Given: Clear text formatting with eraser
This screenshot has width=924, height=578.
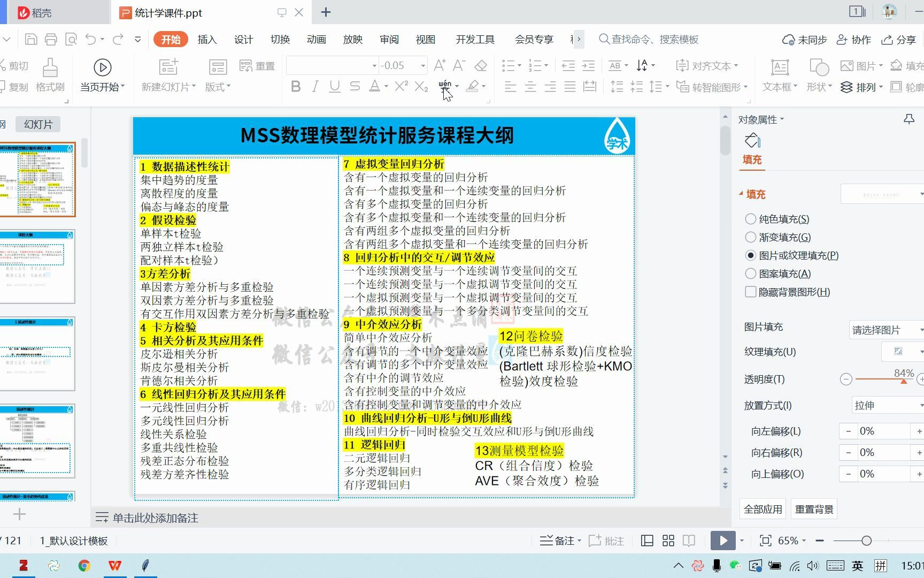Looking at the screenshot, I should coord(481,65).
